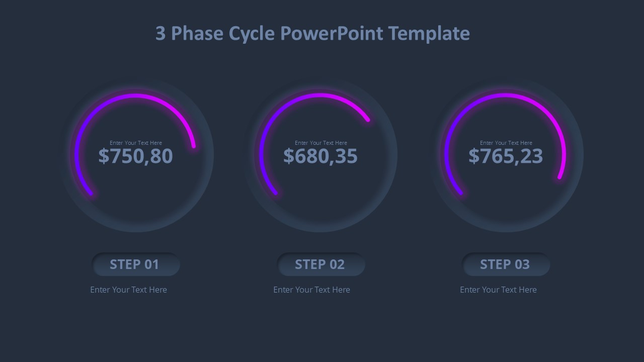Screen dimensions: 644x362
Task: Select the STEP 03 button
Action: pos(505,264)
